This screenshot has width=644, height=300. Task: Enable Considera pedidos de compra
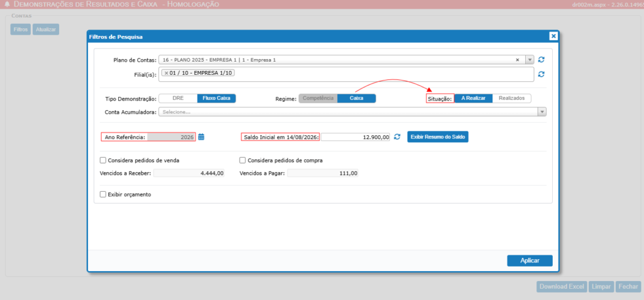click(243, 160)
